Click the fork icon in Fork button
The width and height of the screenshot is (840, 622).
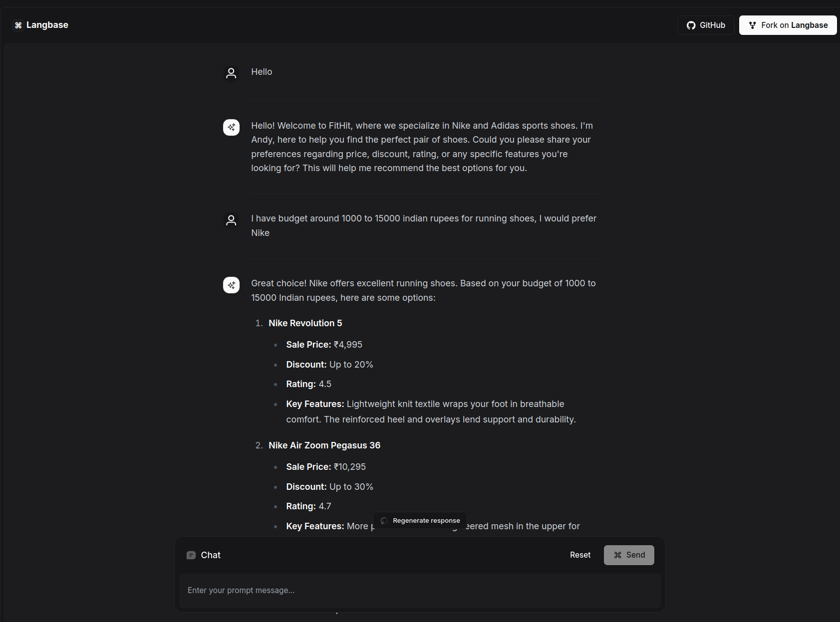coord(753,25)
